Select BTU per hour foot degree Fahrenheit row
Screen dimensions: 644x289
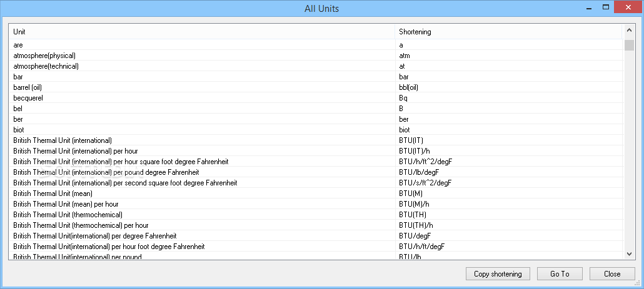[x=315, y=247]
